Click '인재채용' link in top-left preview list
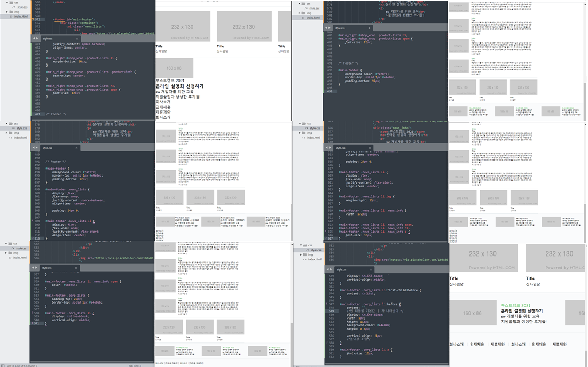The width and height of the screenshot is (588, 367). click(163, 107)
